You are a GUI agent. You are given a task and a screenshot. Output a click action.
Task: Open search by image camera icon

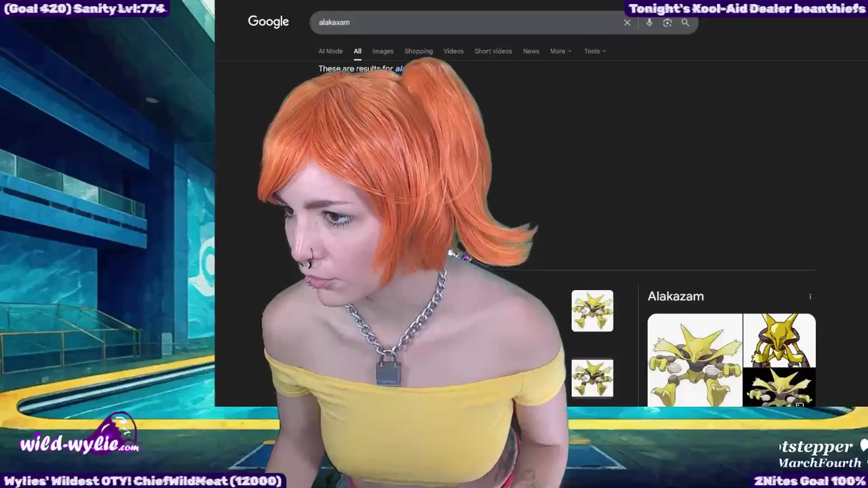tap(667, 23)
